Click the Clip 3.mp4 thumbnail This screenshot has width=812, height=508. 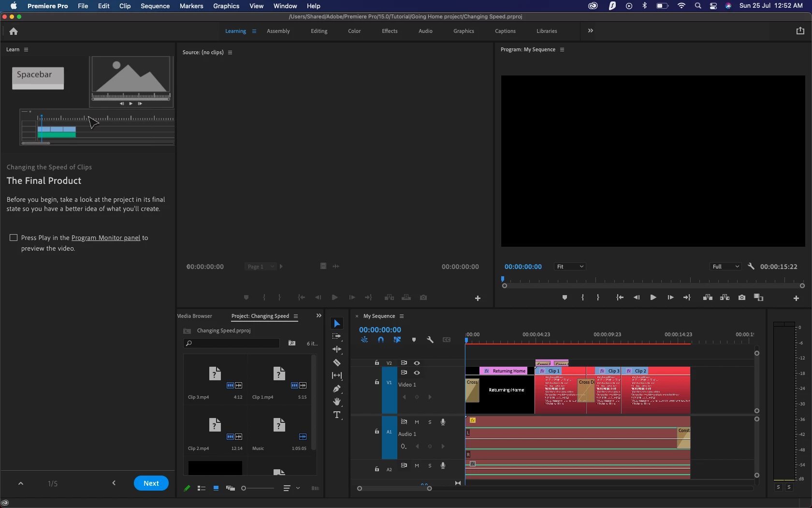[x=215, y=374]
